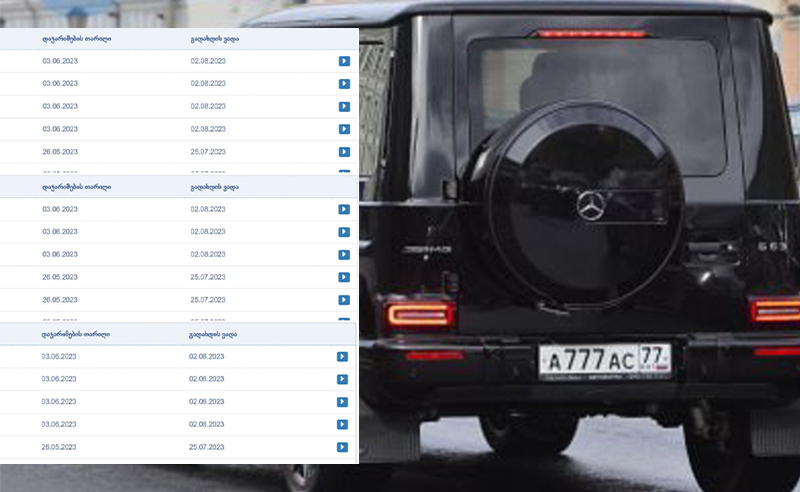Screen dimensions: 800x492
Task: Select 25.07.2023 due date in top table
Action: click(x=208, y=152)
